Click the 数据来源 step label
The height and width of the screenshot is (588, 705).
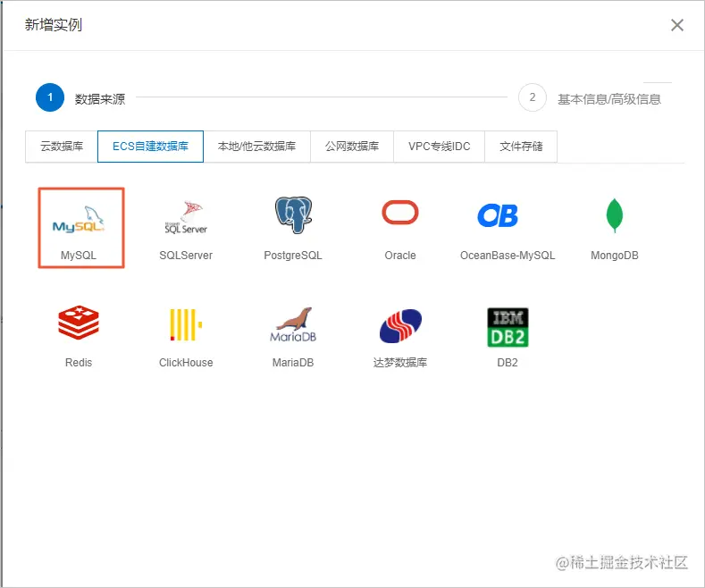[x=100, y=99]
